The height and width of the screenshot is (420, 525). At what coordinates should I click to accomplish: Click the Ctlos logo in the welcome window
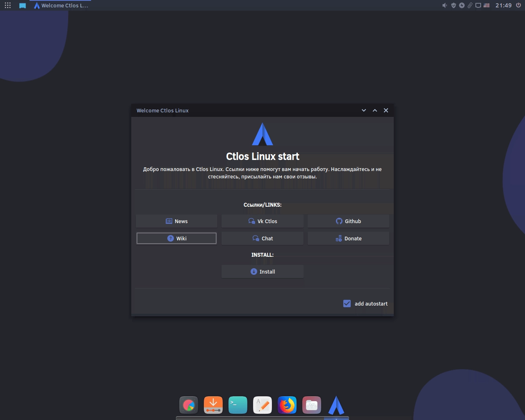point(262,134)
